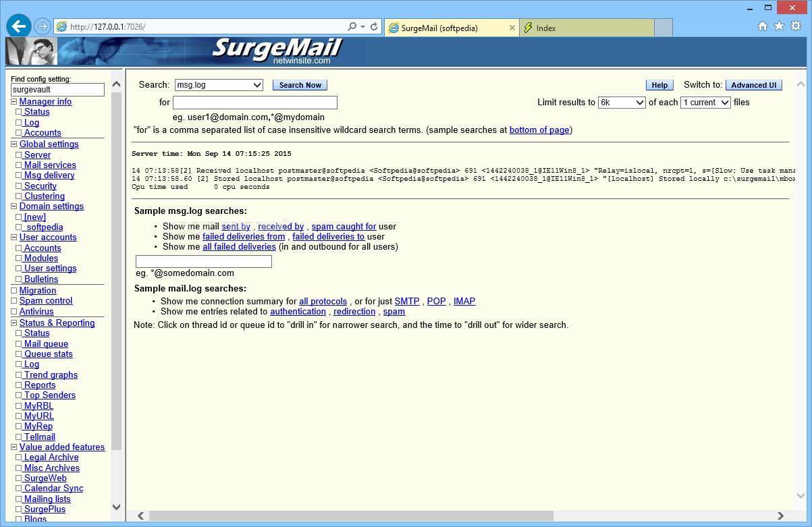Open the sent by sample search link

[236, 227]
